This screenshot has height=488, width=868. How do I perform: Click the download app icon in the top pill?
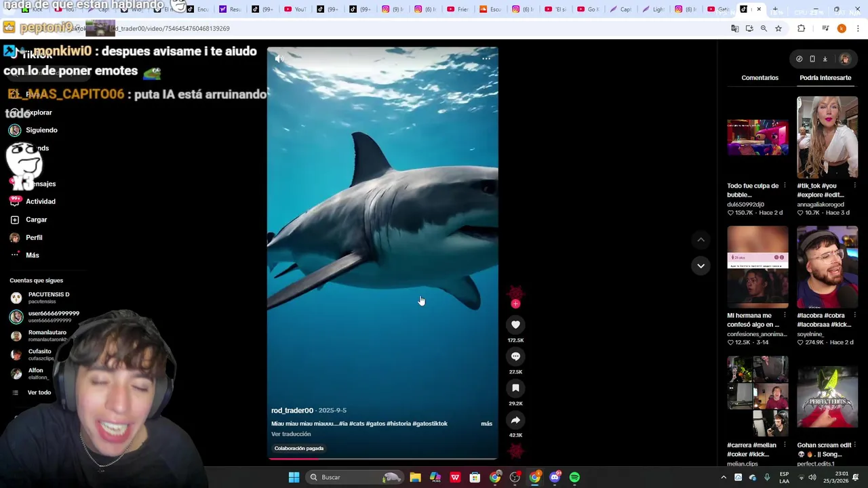pyautogui.click(x=825, y=59)
